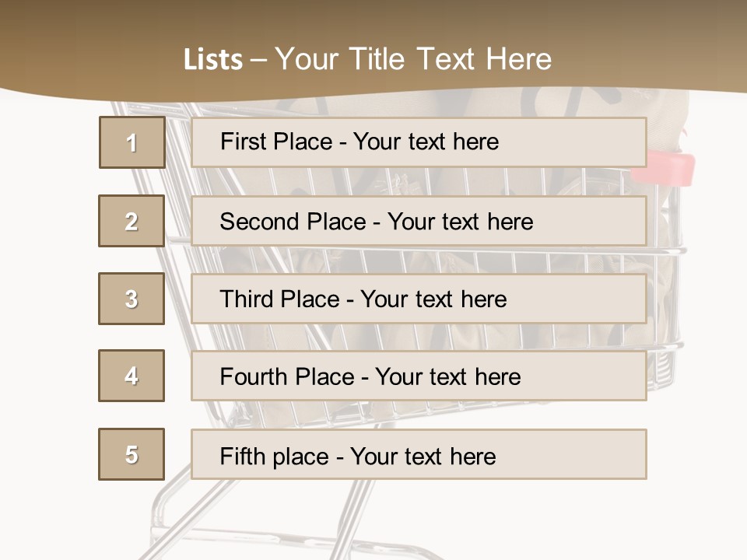Click the word 'Fifth' in list
747x560 pixels.
click(242, 457)
